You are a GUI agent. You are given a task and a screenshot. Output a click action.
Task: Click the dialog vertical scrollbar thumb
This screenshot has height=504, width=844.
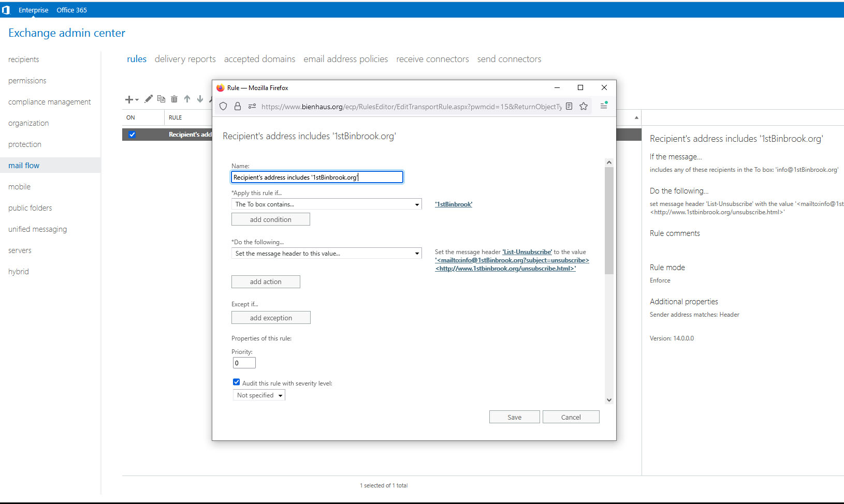[609, 220]
